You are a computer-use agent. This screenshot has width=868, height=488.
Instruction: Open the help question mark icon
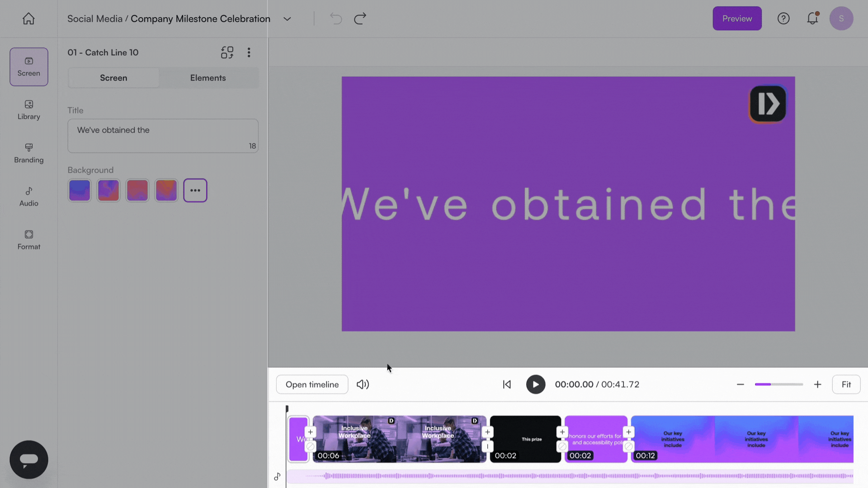(783, 19)
